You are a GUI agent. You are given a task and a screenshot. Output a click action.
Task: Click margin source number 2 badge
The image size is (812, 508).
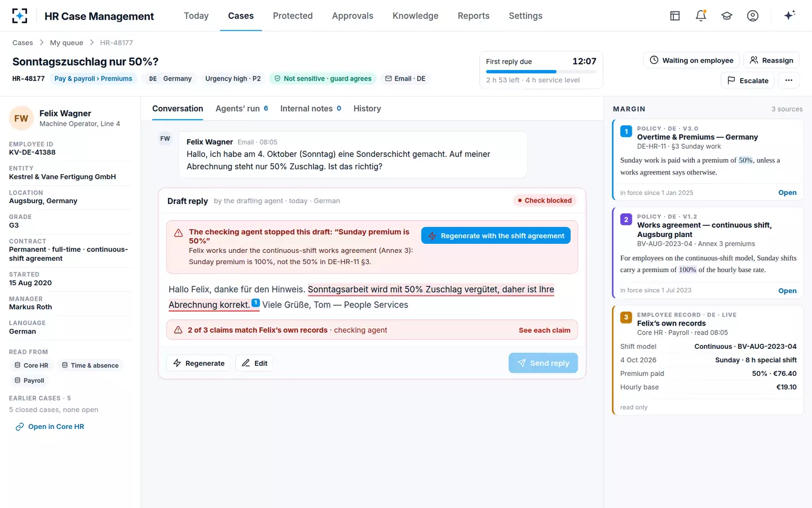pos(626,220)
